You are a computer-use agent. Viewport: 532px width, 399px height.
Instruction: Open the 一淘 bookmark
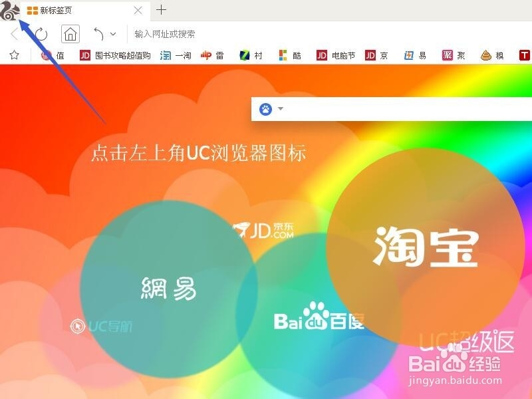coord(176,55)
